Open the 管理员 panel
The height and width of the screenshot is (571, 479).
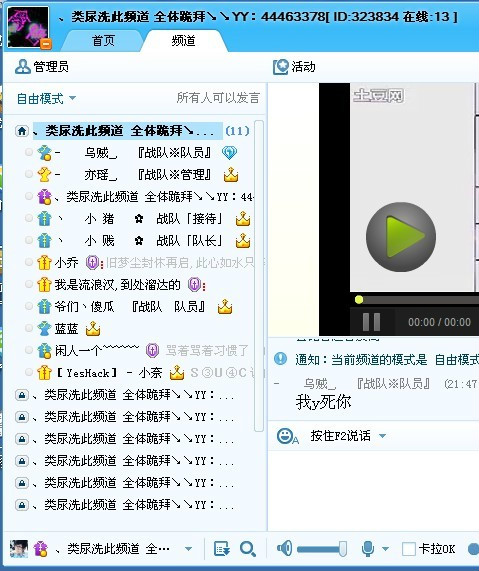[42, 67]
